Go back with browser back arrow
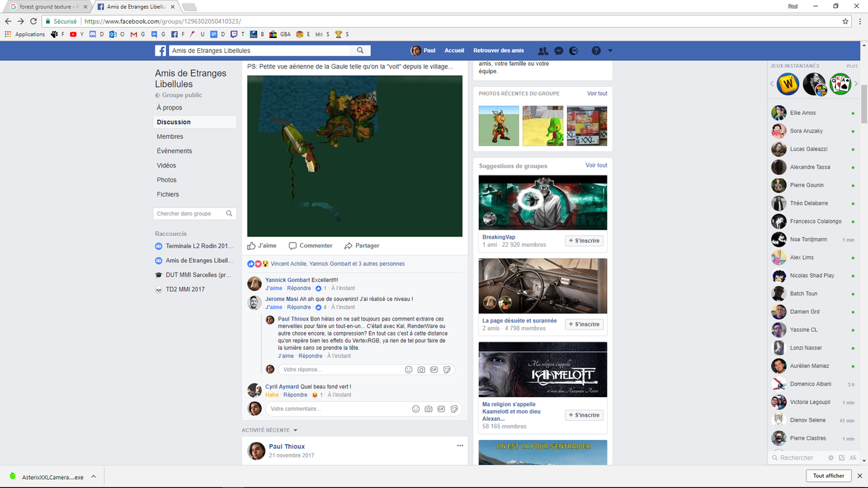The height and width of the screenshot is (488, 868). 8,22
